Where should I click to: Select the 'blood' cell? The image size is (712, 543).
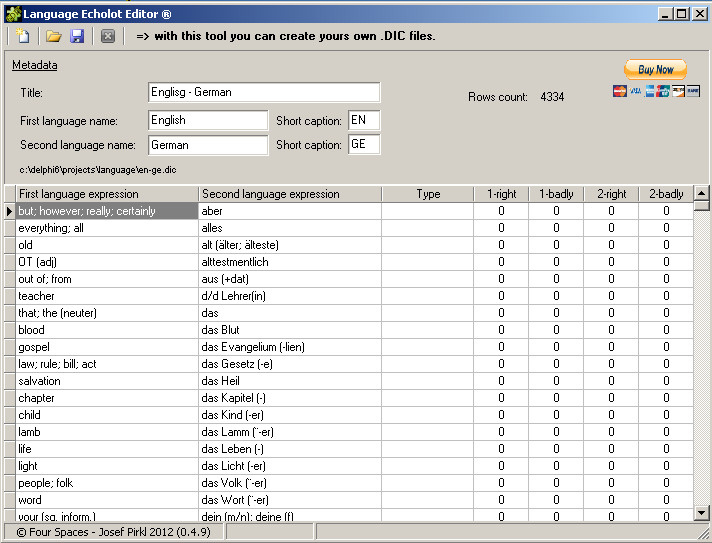107,330
